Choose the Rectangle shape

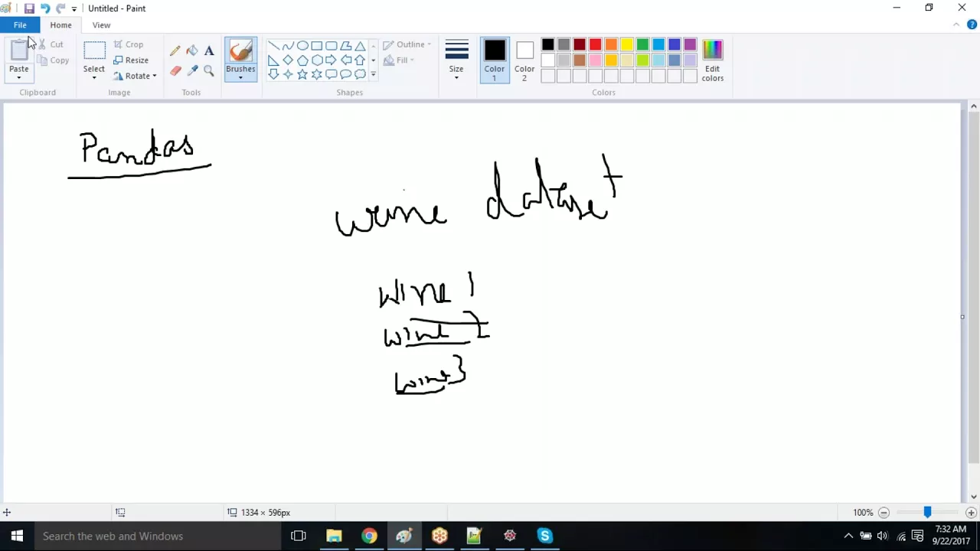point(317,46)
